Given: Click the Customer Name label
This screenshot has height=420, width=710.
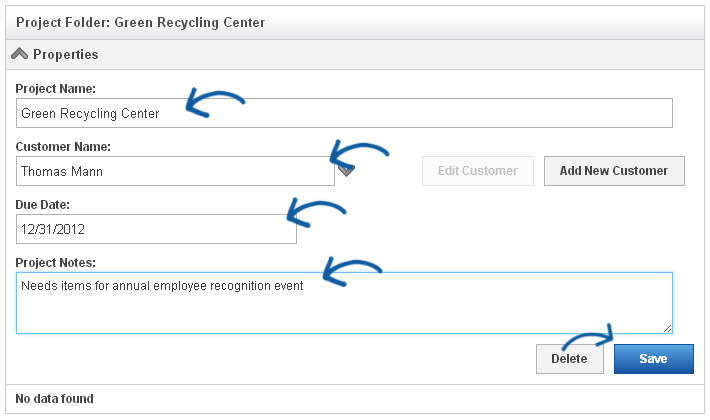Looking at the screenshot, I should click(63, 147).
